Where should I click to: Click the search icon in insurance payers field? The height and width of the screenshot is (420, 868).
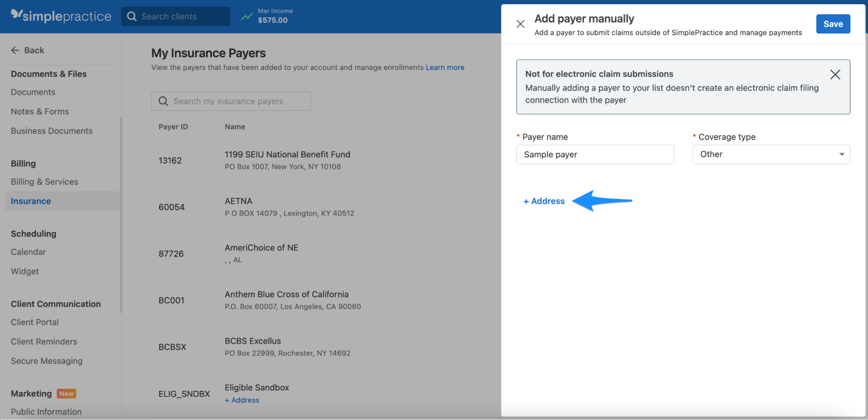coord(163,101)
